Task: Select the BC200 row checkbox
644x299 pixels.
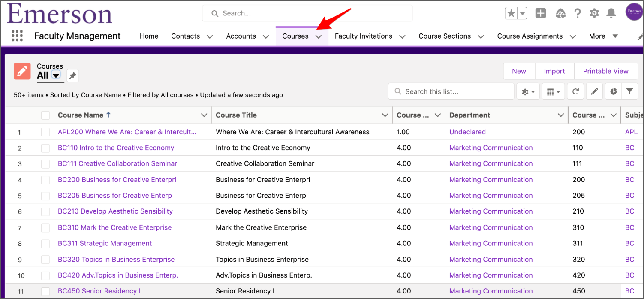Action: click(x=45, y=180)
